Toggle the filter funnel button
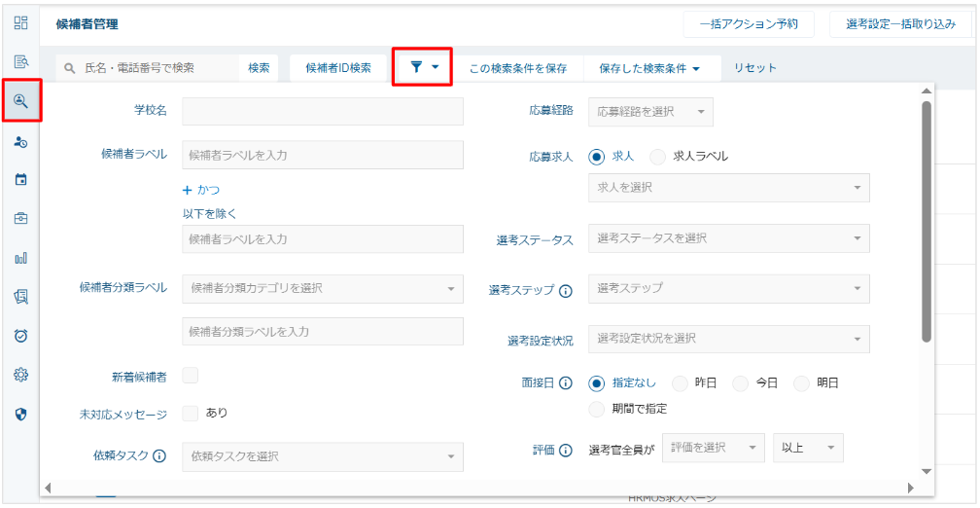This screenshot has height=508, width=980. 424,67
